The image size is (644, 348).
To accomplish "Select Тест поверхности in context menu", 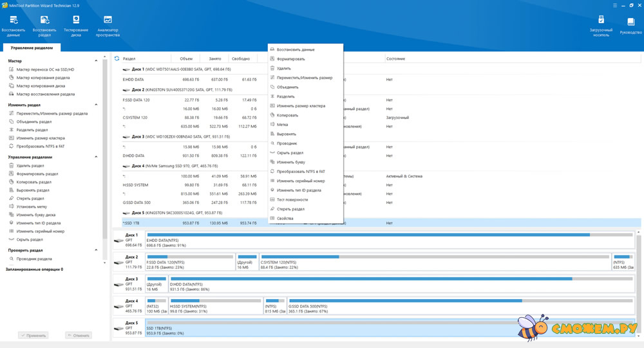I will (305, 199).
